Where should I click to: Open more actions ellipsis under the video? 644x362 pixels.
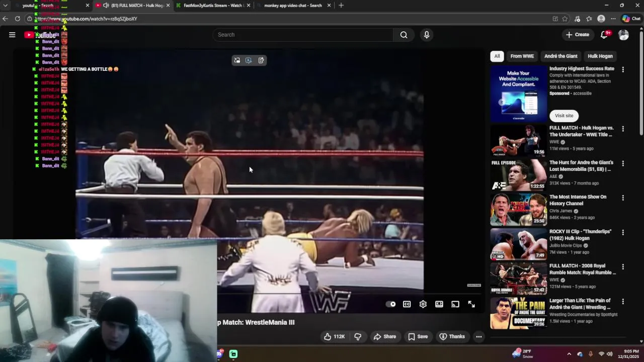pyautogui.click(x=479, y=336)
